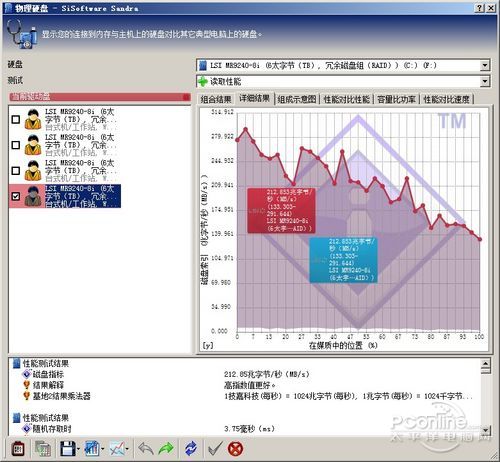Click the line graph view icon

coord(117,449)
